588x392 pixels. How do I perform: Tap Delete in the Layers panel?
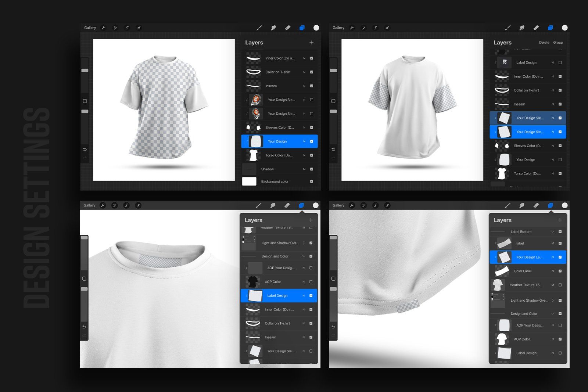[x=544, y=43]
